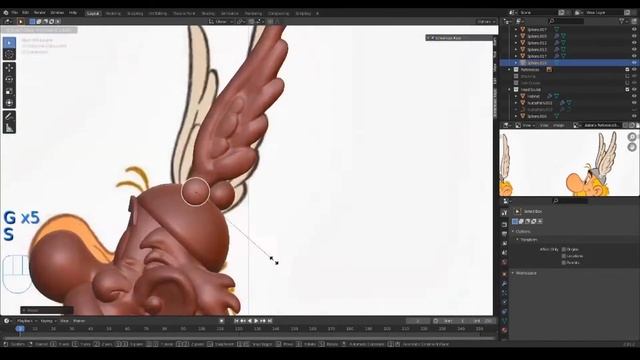Enable Affect Only Origins checkbox
This screenshot has width=640, height=360.
[564, 249]
